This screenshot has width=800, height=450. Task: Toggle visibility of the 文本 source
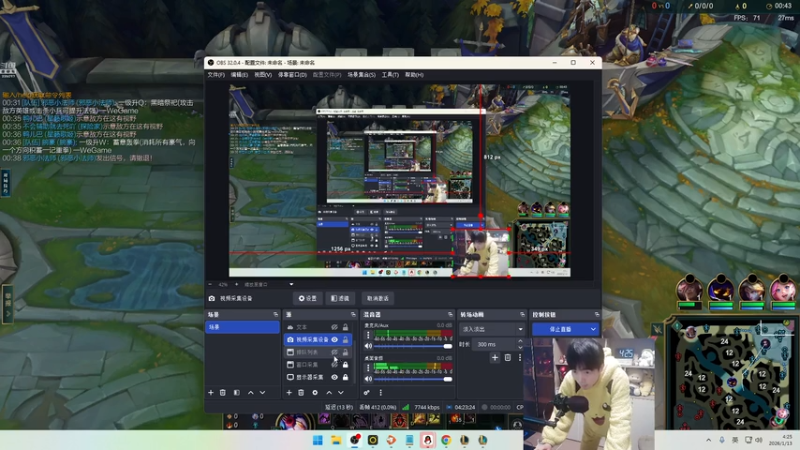click(334, 327)
